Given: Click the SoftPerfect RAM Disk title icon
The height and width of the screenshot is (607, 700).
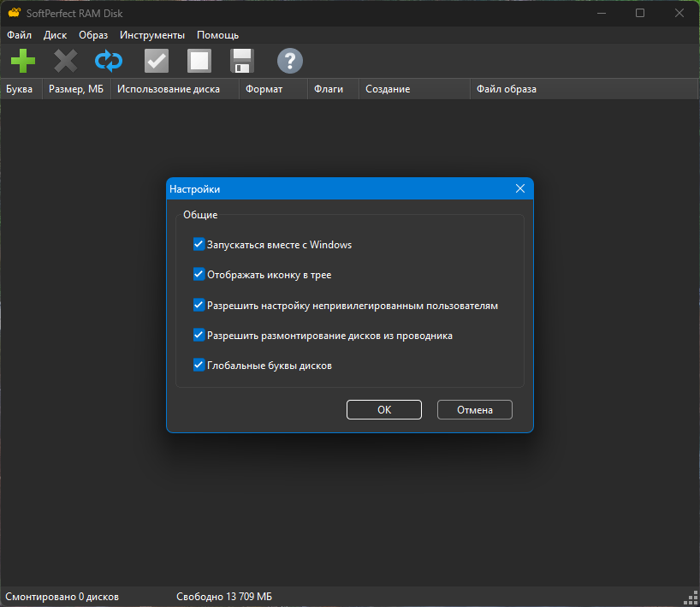Looking at the screenshot, I should pos(15,13).
